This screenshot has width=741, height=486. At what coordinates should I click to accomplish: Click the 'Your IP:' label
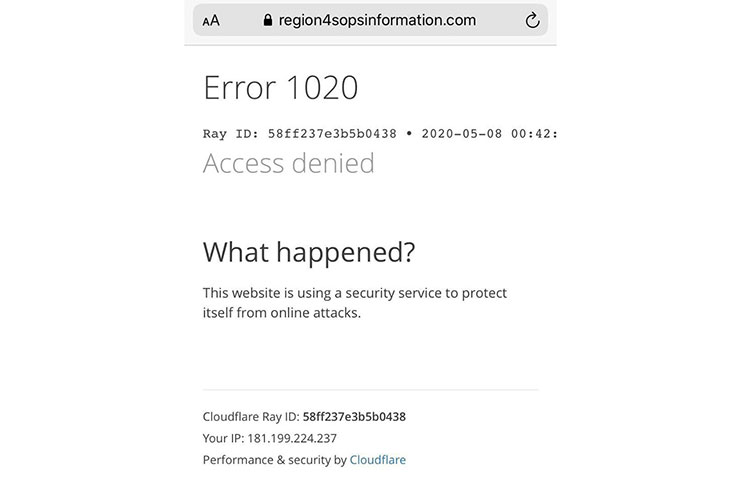(224, 438)
